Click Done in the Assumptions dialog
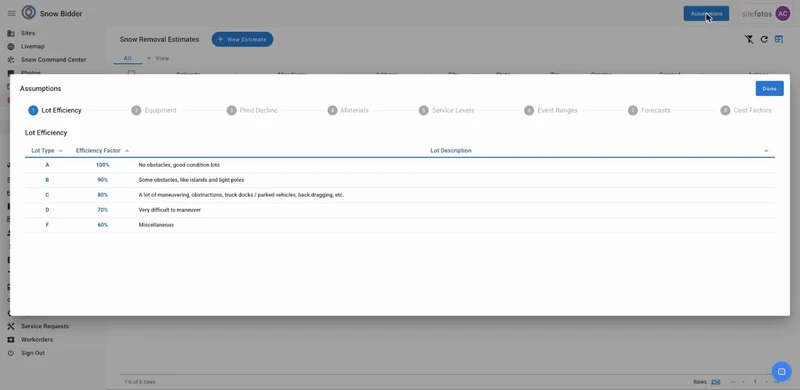Viewport: 800px width, 390px height. pyautogui.click(x=769, y=88)
